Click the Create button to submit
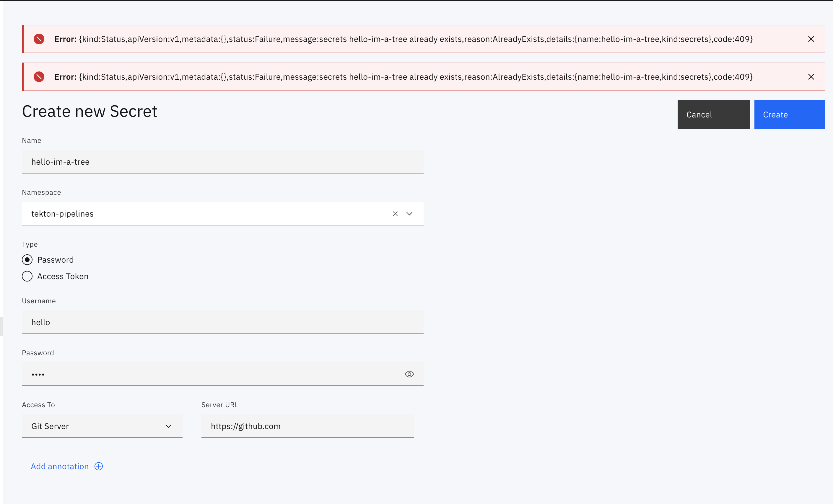This screenshot has width=833, height=504. tap(789, 114)
